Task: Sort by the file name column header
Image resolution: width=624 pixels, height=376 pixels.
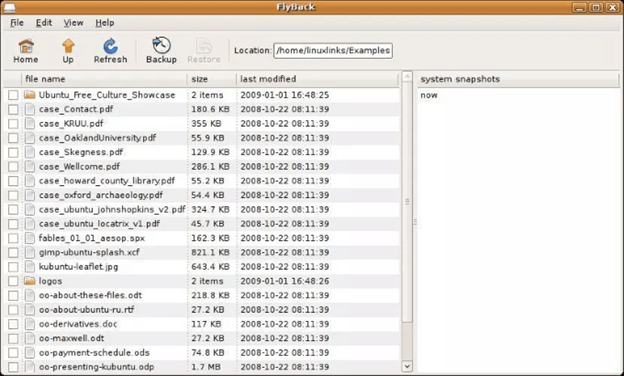Action: [104, 79]
